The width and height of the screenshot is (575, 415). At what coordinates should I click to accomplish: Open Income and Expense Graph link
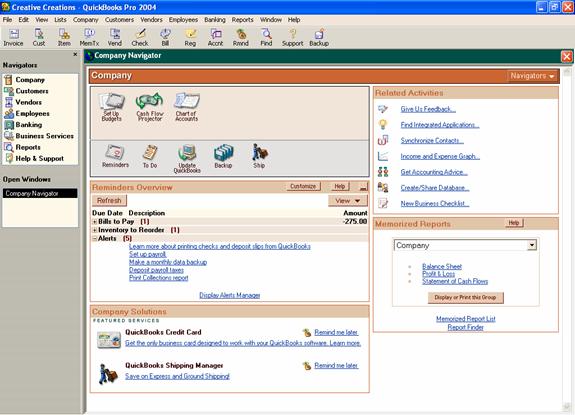click(x=440, y=156)
